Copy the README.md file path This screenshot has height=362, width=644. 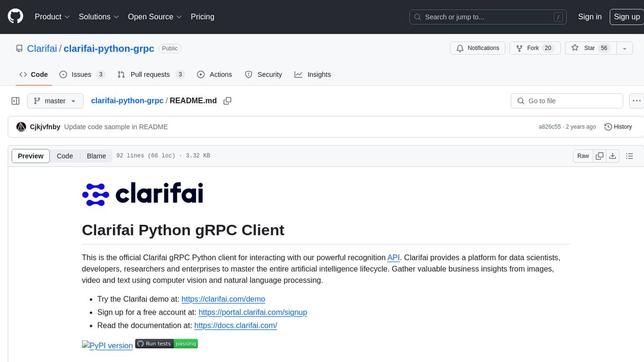click(x=227, y=101)
